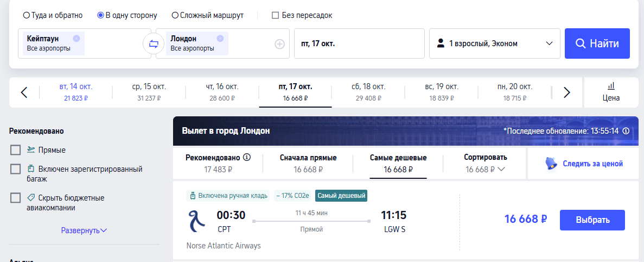Screen dimensions: 644x262
Task: Swap origin and destination cities icon
Action: (x=154, y=43)
